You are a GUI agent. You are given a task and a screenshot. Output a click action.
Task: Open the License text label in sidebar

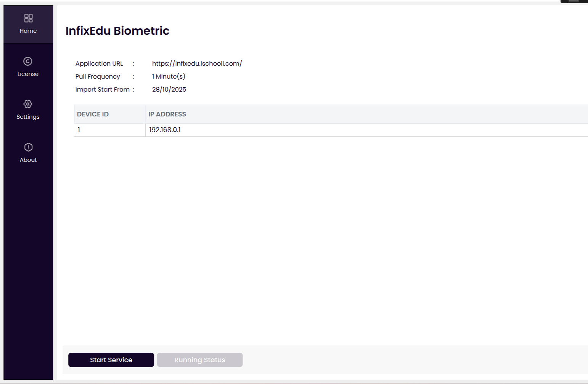click(x=28, y=74)
